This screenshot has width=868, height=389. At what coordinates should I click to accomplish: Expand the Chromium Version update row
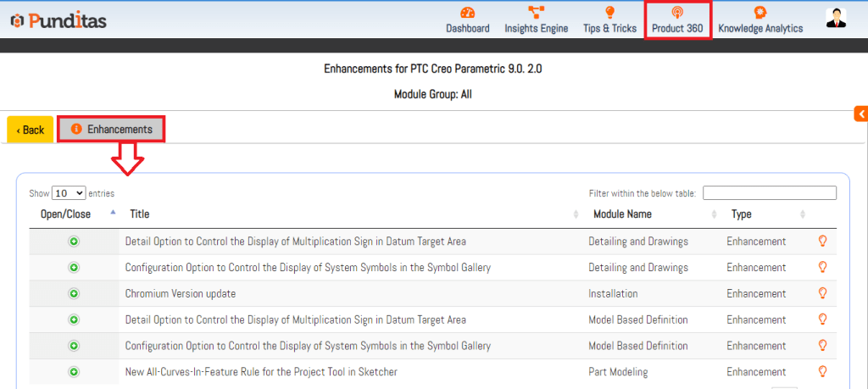pos(74,293)
